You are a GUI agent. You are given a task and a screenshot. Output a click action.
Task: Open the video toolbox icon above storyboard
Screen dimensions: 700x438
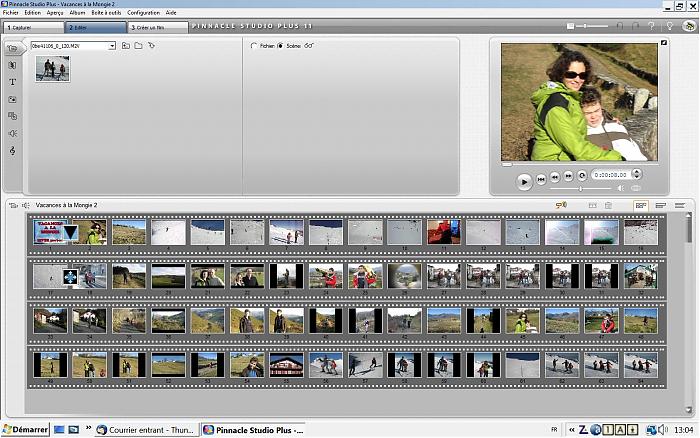[13, 205]
